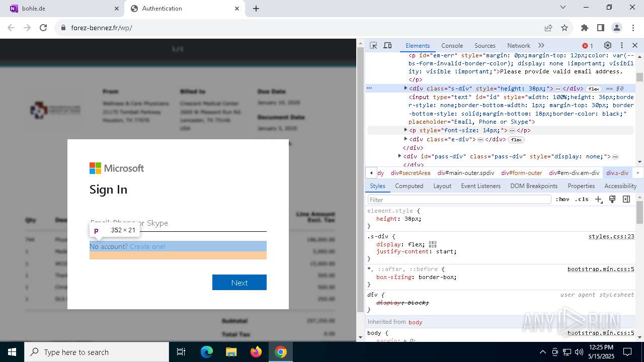This screenshot has height=362, width=644.
Task: Toggle the .cls class editor button
Action: coord(582,199)
